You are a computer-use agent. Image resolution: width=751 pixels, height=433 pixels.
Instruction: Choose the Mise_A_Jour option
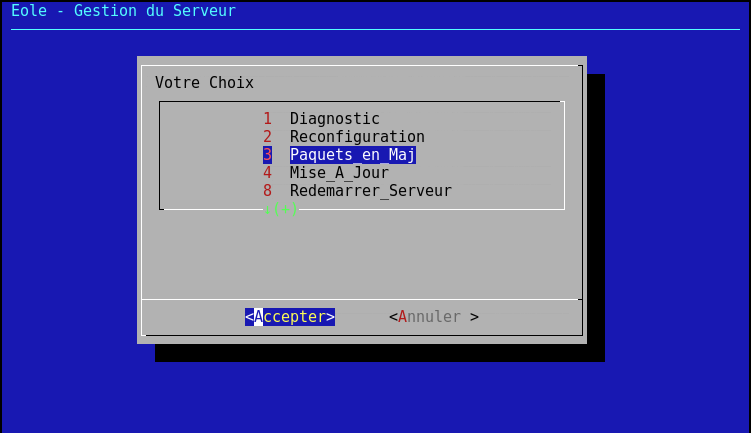(x=339, y=172)
